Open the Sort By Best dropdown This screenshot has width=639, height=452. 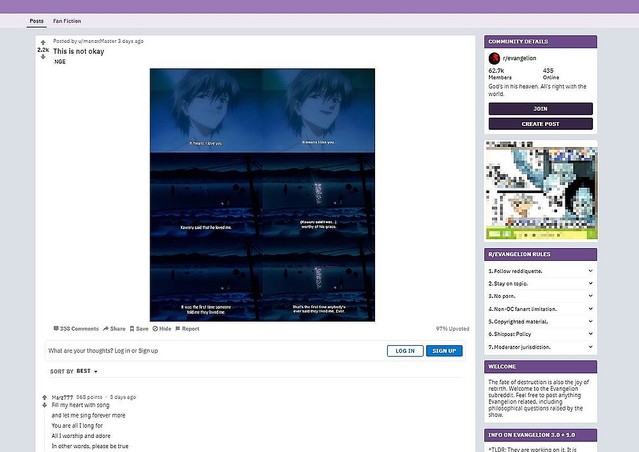click(74, 371)
